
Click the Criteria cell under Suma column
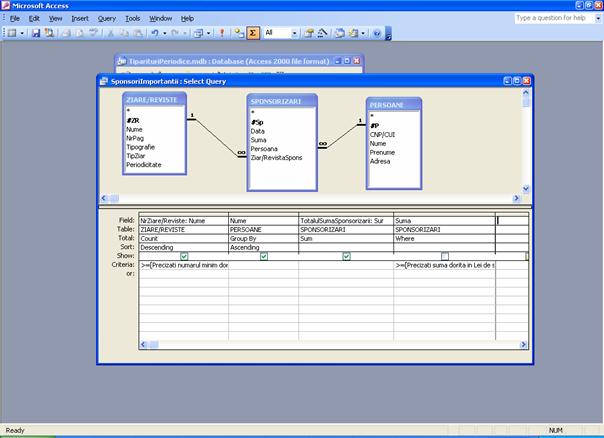click(x=444, y=265)
